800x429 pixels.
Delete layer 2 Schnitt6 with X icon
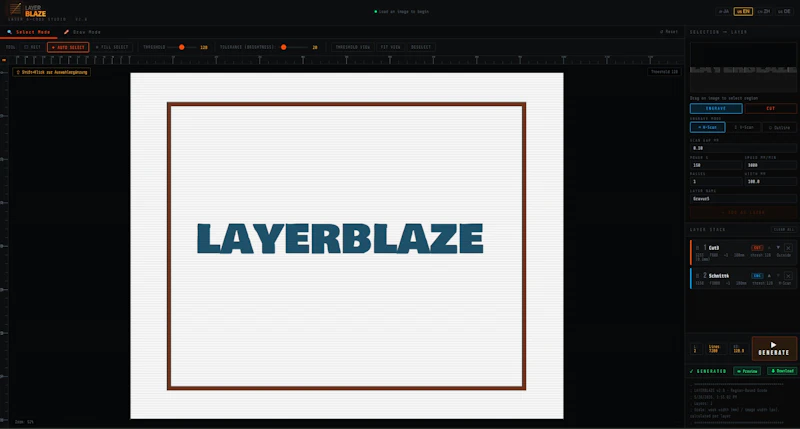pyautogui.click(x=788, y=275)
